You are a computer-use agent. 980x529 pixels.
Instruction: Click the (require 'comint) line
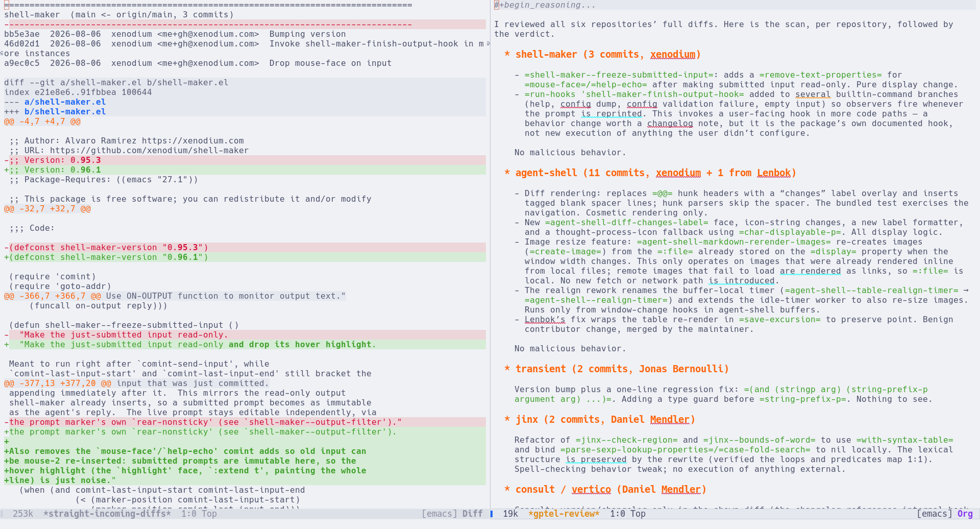[x=53, y=277]
